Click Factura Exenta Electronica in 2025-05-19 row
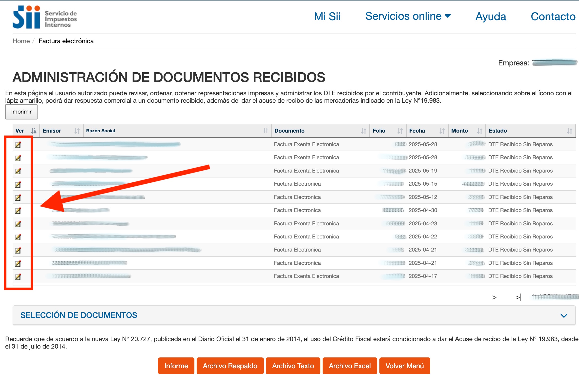 307,171
